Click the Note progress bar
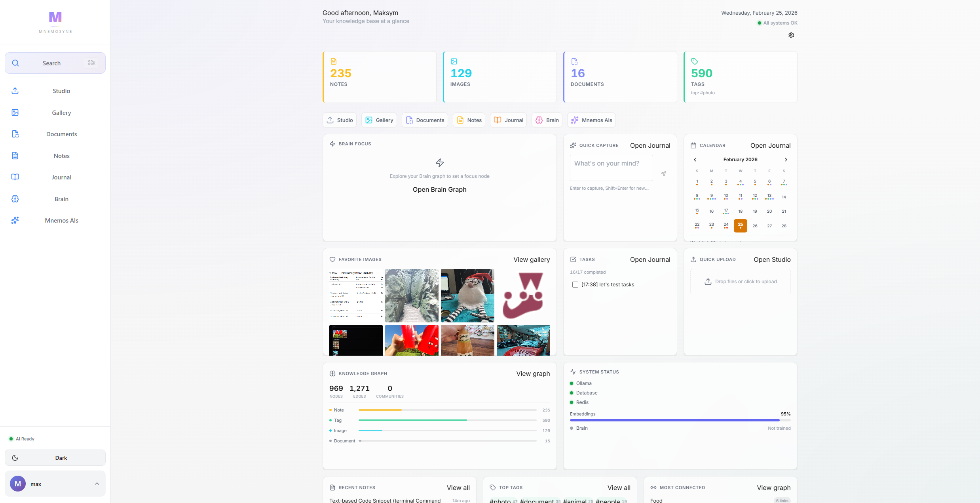The image size is (980, 503). [448, 410]
